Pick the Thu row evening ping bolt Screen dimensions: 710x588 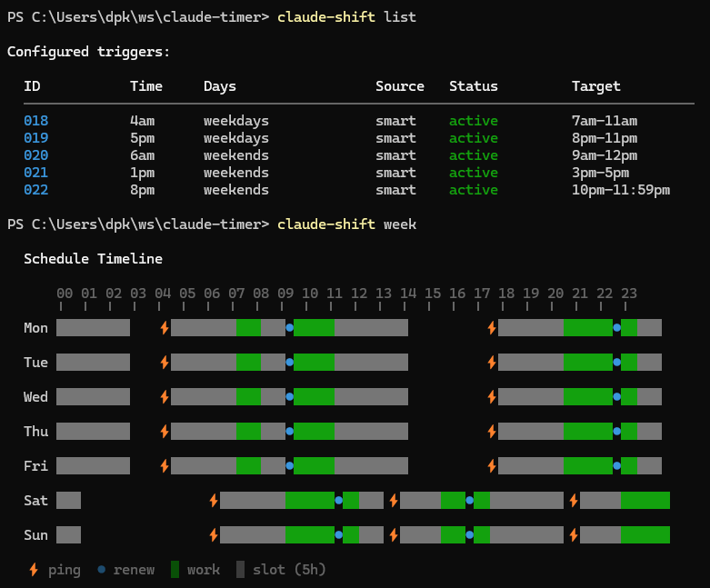492,432
